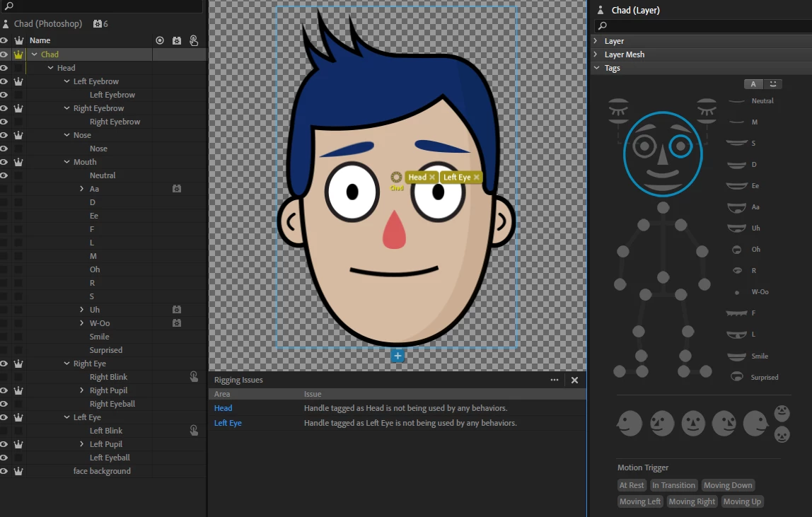Viewport: 812px width, 517px height.
Task: Select the Oh viseme mouth tag
Action: pos(736,250)
